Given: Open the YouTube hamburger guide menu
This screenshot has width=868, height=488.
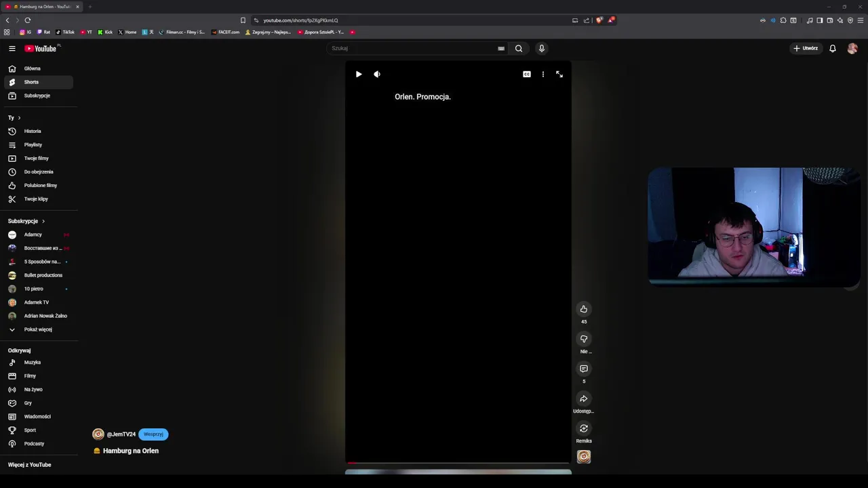Looking at the screenshot, I should pos(12,48).
